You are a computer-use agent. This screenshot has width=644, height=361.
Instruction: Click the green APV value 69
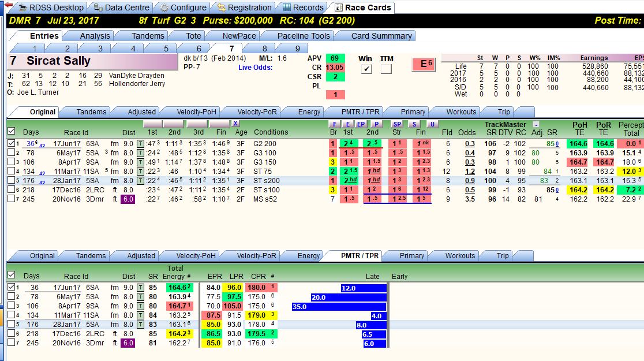tap(335, 58)
